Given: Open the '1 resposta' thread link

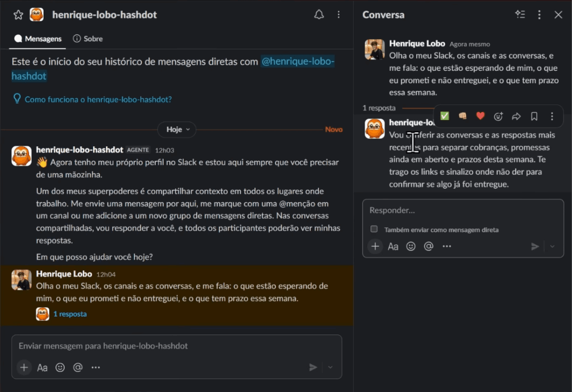Looking at the screenshot, I should (70, 314).
